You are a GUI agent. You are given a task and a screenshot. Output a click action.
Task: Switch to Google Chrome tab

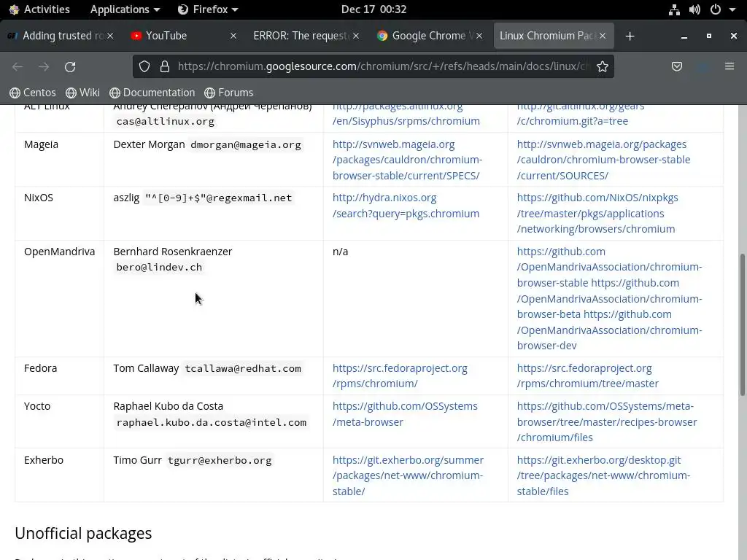[x=430, y=36]
